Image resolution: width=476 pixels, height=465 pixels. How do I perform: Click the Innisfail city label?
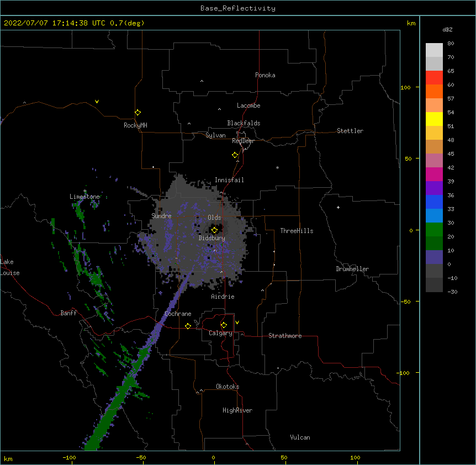(x=229, y=180)
